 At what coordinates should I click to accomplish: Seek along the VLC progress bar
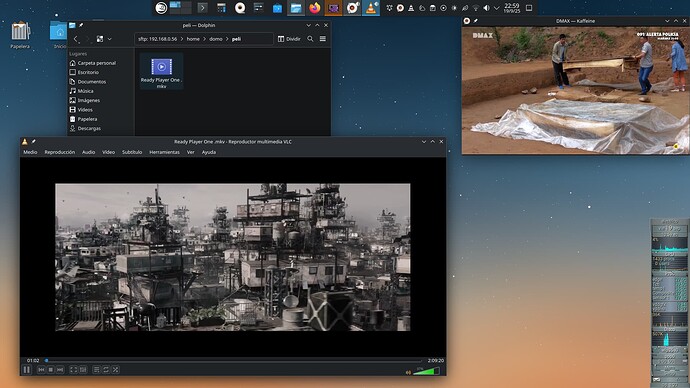point(233,360)
